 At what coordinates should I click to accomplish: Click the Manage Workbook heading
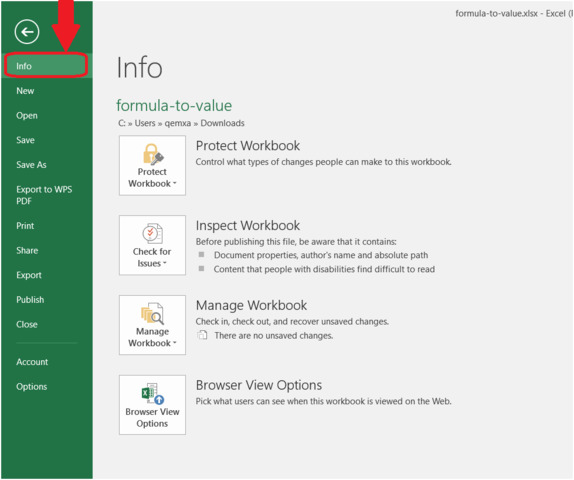[251, 305]
